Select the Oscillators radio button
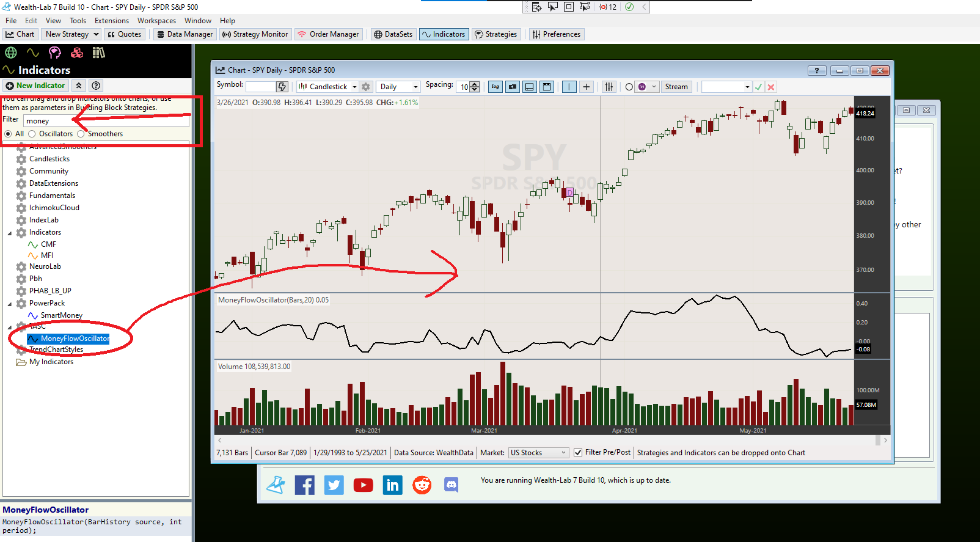 (x=32, y=134)
